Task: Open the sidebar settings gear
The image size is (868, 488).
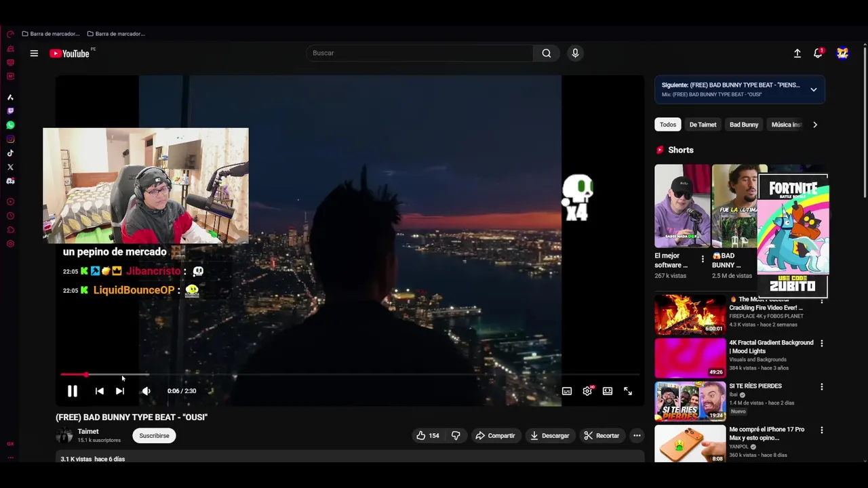Action: [10, 244]
